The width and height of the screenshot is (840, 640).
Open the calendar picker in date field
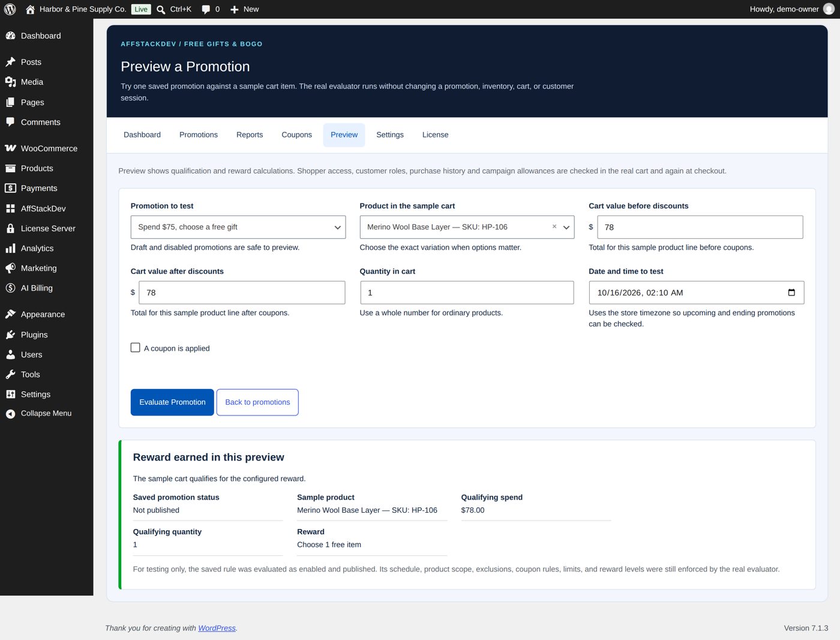point(791,292)
